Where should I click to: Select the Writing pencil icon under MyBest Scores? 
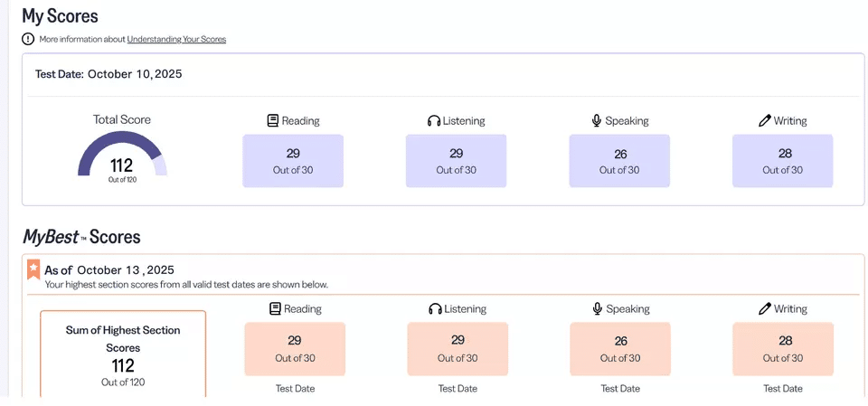point(765,308)
